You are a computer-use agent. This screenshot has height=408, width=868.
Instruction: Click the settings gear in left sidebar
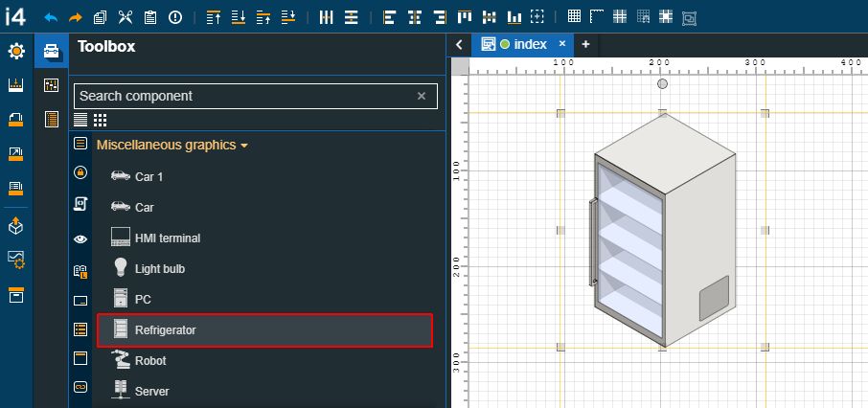coord(16,52)
